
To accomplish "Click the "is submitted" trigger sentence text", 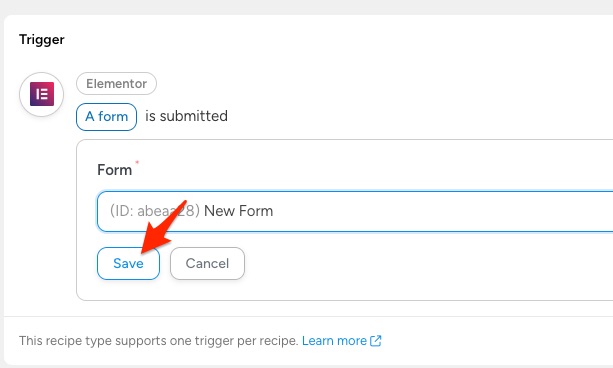I will [x=186, y=116].
